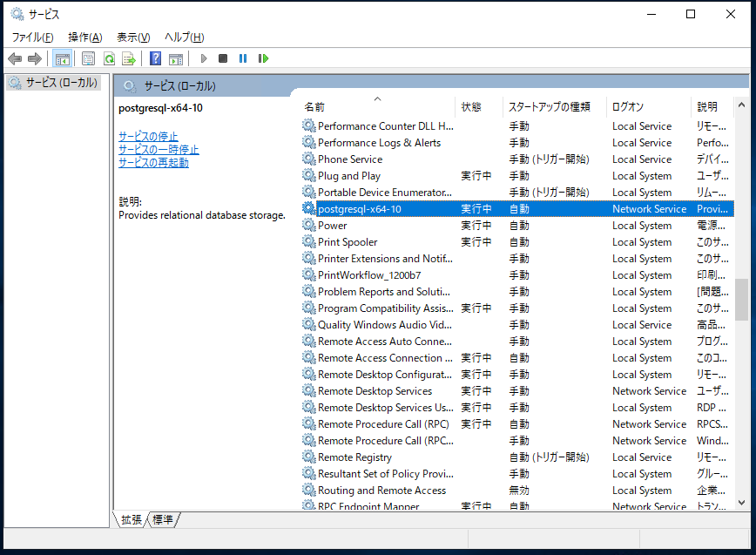Click the サービスの再起動 link
The width and height of the screenshot is (756, 555).
pyautogui.click(x=153, y=162)
